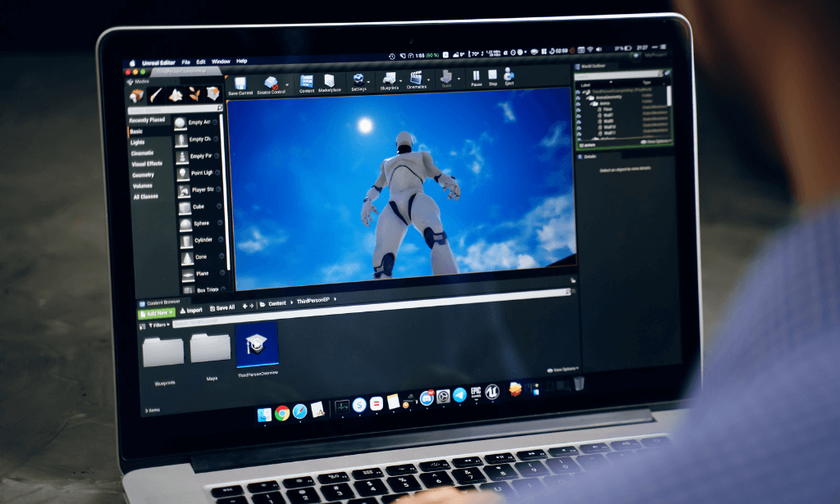
Task: Select the All Classes category
Action: (146, 197)
